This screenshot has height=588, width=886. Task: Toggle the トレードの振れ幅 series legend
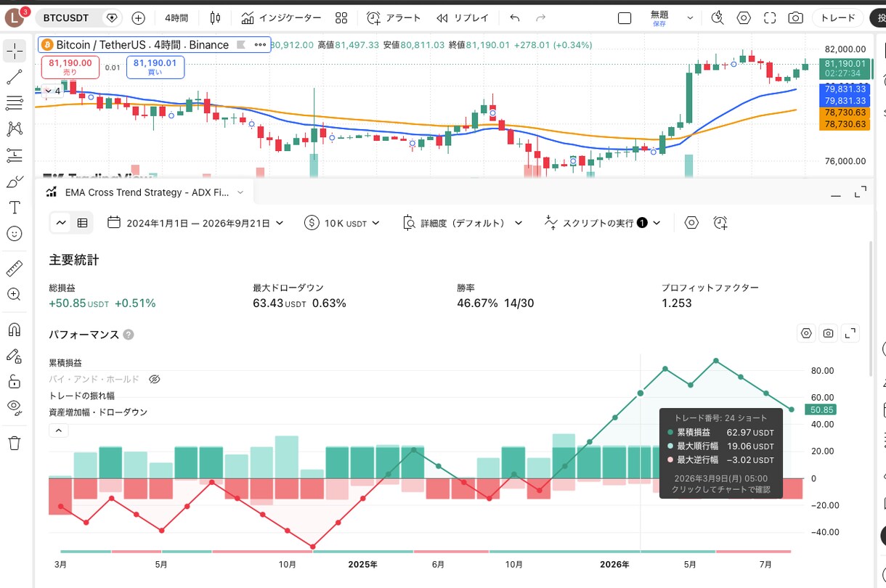(x=81, y=396)
